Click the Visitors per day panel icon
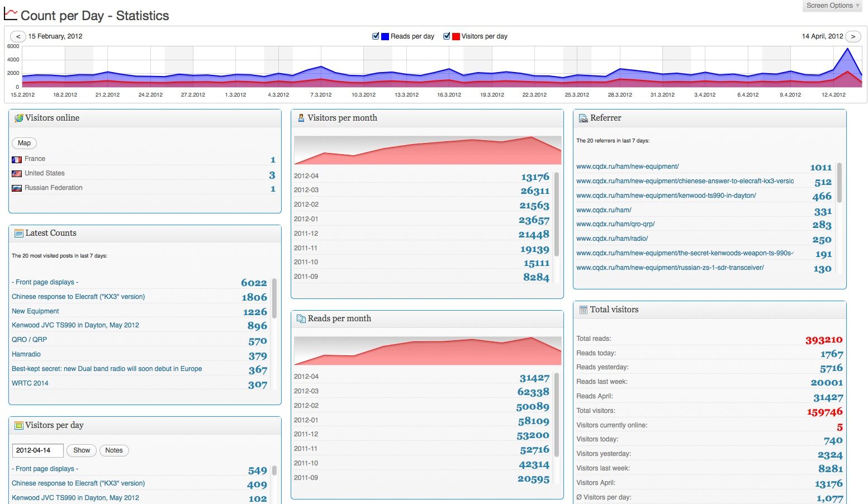Image resolution: width=868 pixels, height=504 pixels. pos(18,425)
